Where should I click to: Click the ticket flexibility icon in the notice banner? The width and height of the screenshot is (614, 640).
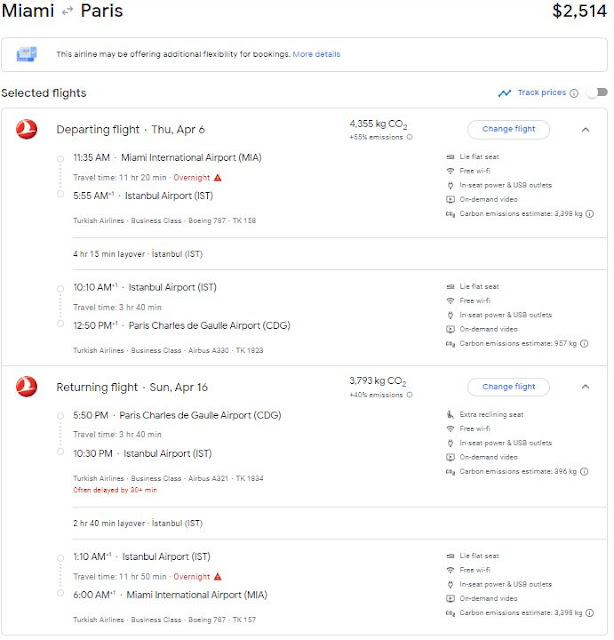tap(27, 54)
